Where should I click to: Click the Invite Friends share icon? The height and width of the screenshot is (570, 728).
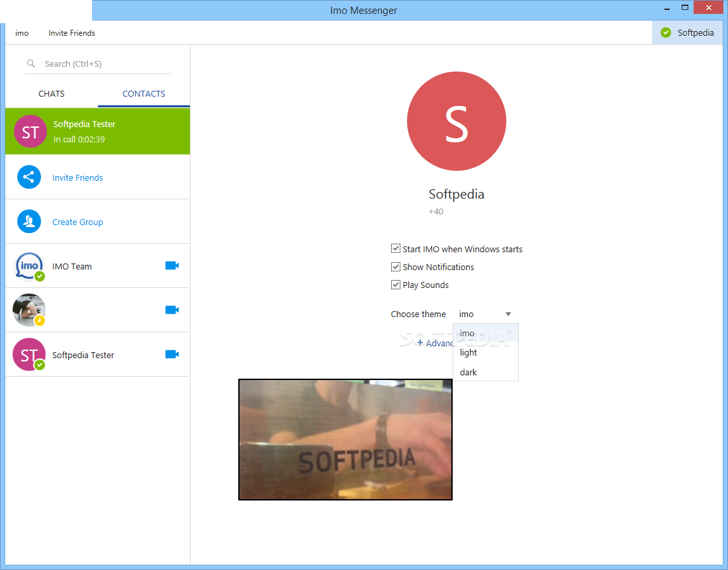pos(28,177)
